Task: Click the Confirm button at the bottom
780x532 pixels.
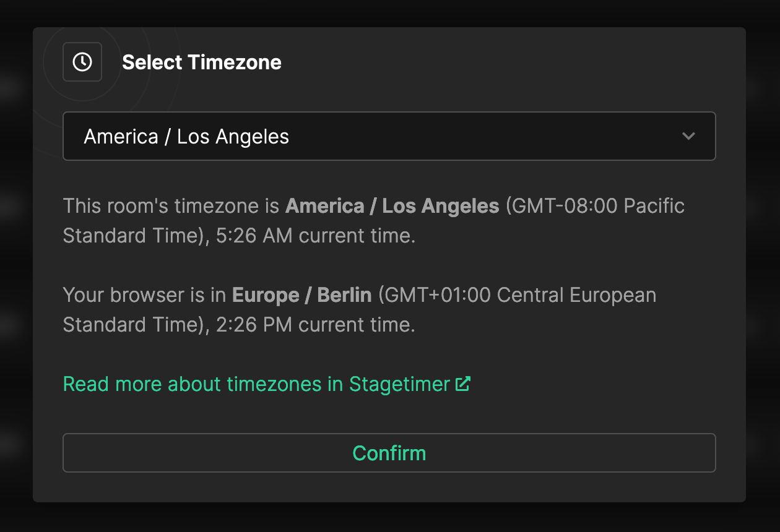Action: (x=389, y=453)
